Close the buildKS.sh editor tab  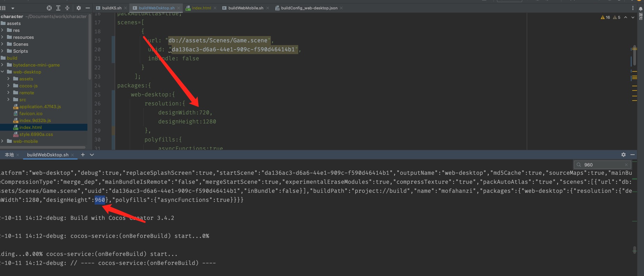126,8
